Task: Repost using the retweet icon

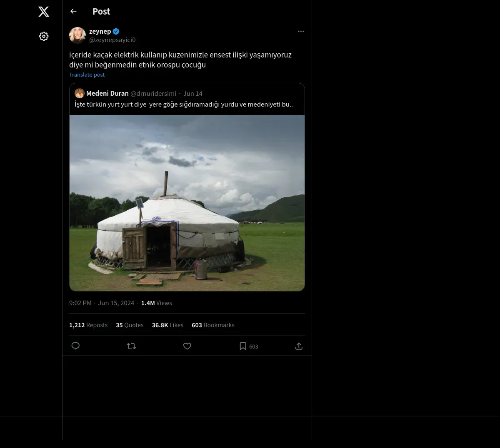Action: pos(131,346)
